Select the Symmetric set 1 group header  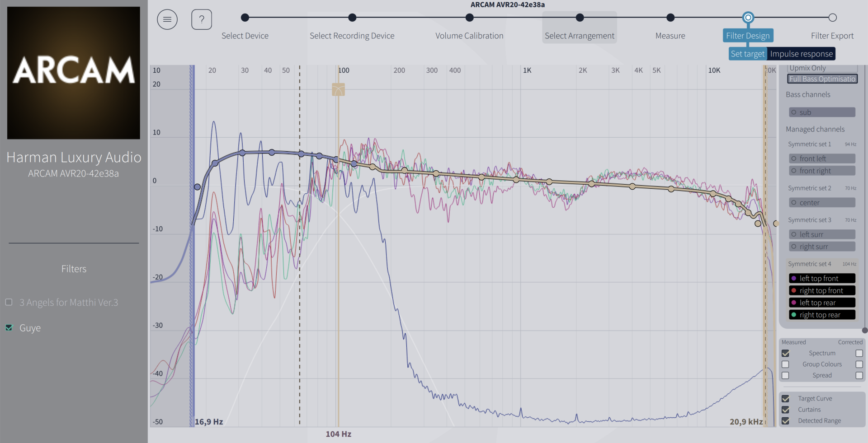[x=809, y=144]
